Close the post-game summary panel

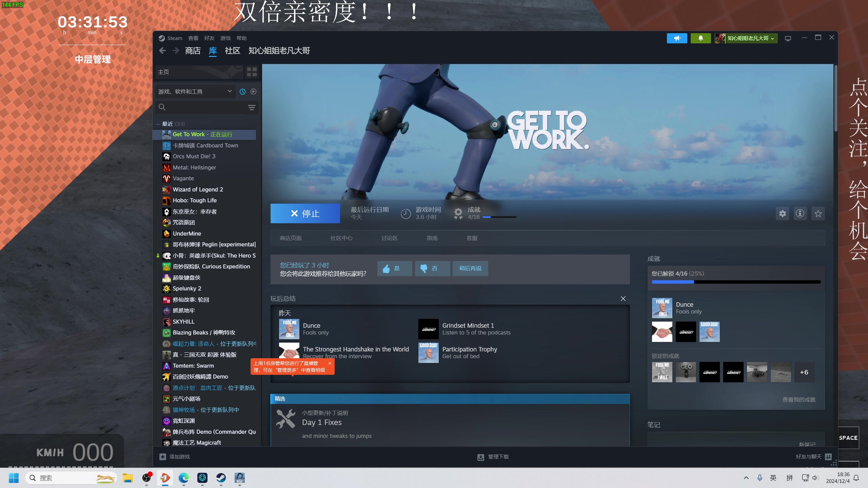click(623, 299)
